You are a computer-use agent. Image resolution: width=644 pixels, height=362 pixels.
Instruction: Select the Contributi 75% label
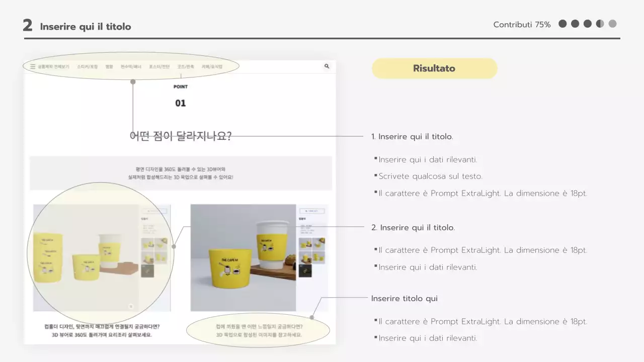pyautogui.click(x=522, y=25)
